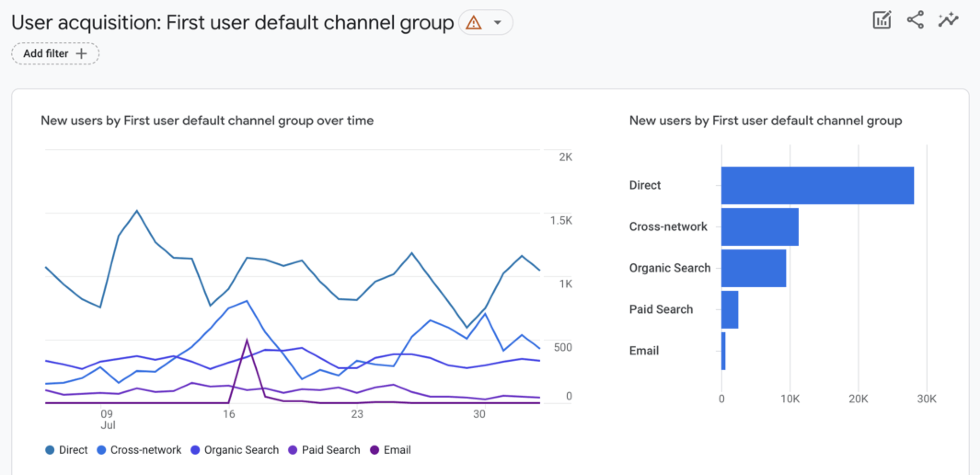Click the 1K y-axis label

(x=565, y=284)
